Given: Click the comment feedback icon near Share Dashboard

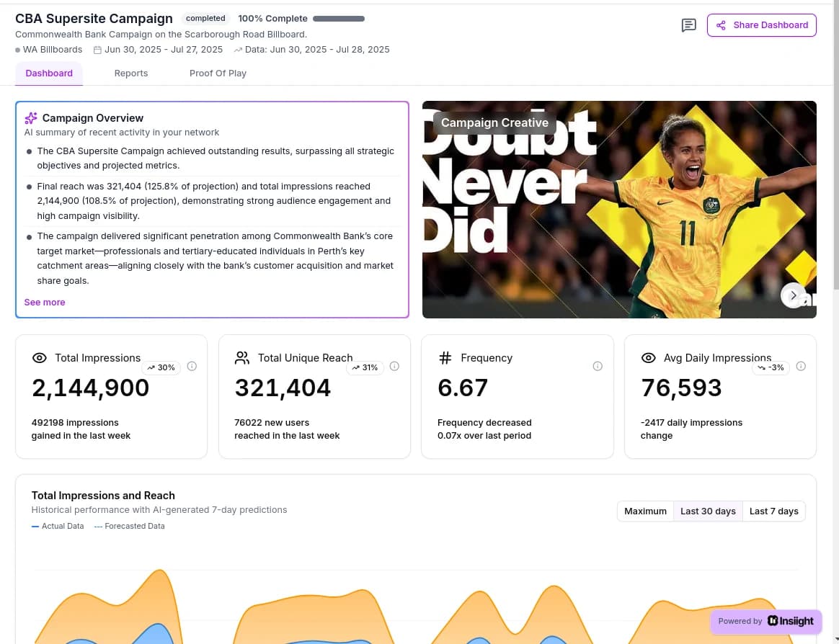Looking at the screenshot, I should click(x=688, y=24).
